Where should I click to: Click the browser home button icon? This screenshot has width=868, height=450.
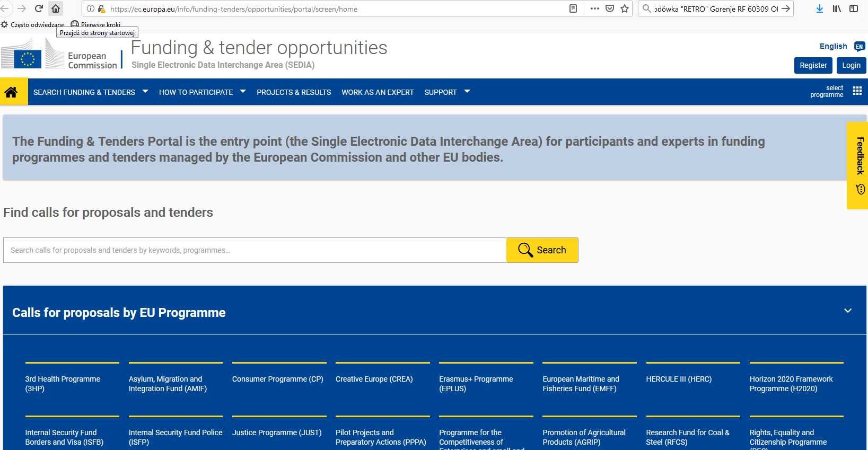pos(56,8)
